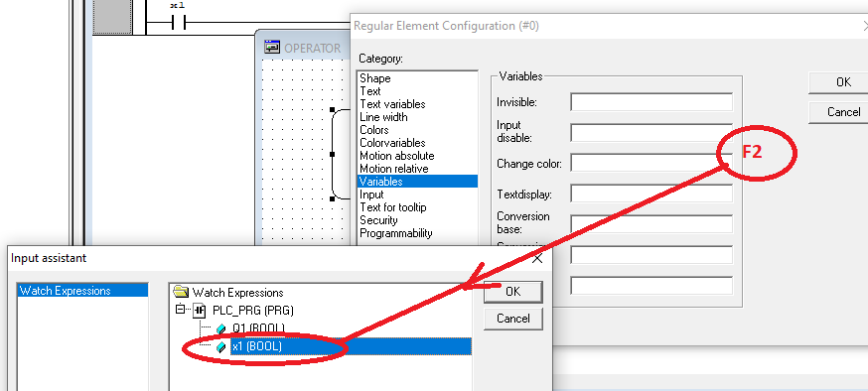Click the x1 contact in ladder diagram
The image size is (868, 391).
pos(177,23)
